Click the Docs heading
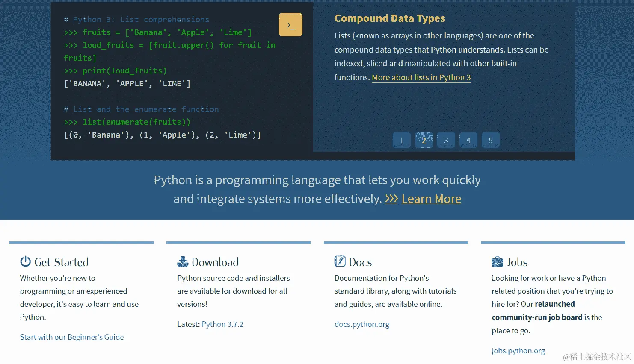The image size is (634, 364). pos(360,262)
